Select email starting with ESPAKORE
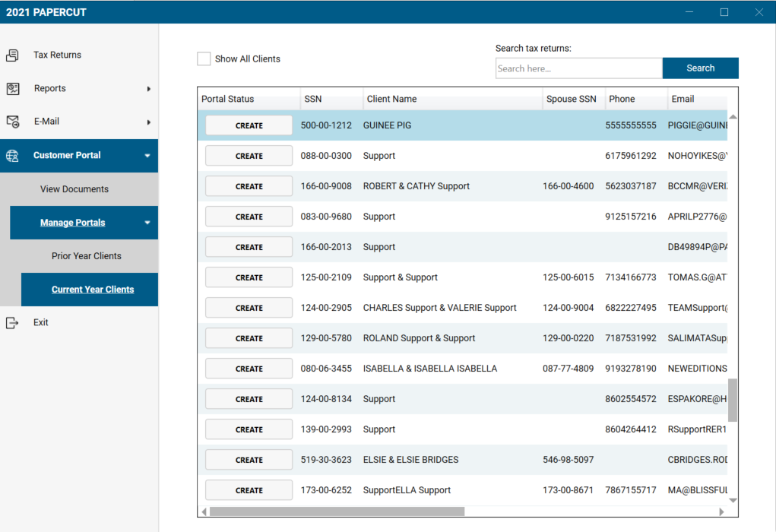This screenshot has width=776, height=532. (x=697, y=399)
